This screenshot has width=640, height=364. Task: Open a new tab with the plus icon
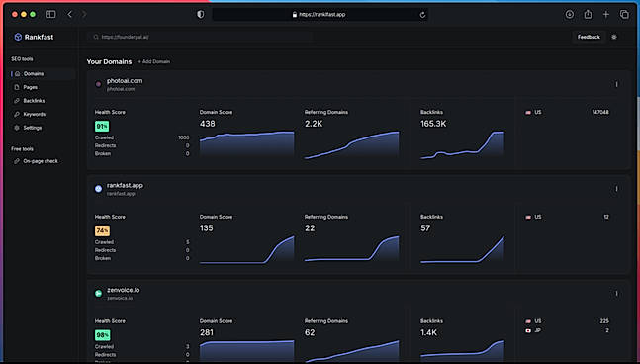tap(606, 14)
